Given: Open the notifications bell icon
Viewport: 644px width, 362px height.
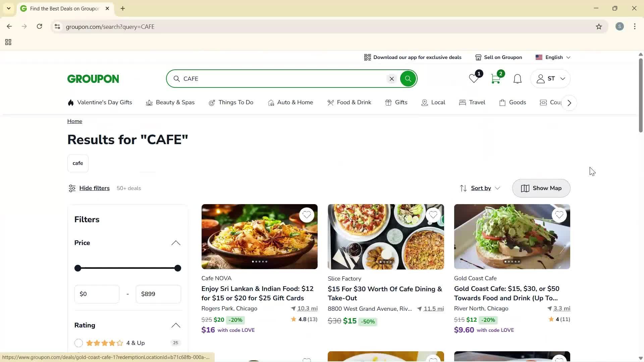Looking at the screenshot, I should click(517, 78).
